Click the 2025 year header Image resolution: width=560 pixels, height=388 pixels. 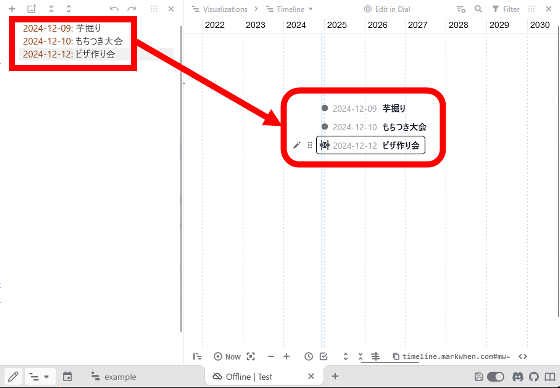click(337, 25)
